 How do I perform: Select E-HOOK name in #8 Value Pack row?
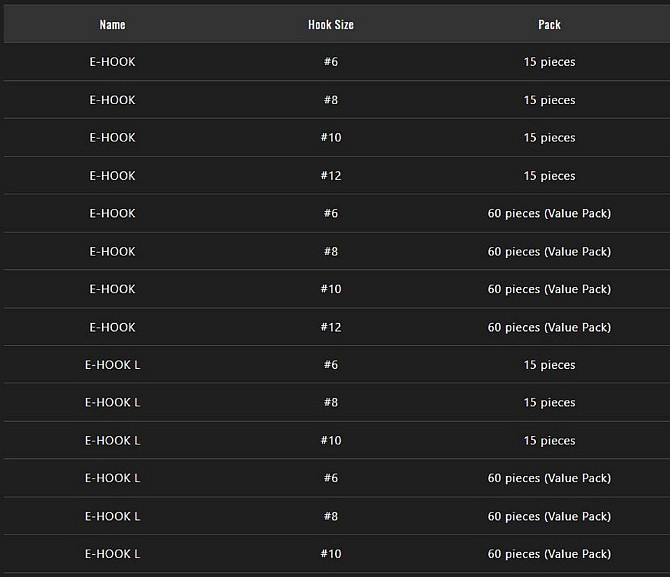[112, 251]
